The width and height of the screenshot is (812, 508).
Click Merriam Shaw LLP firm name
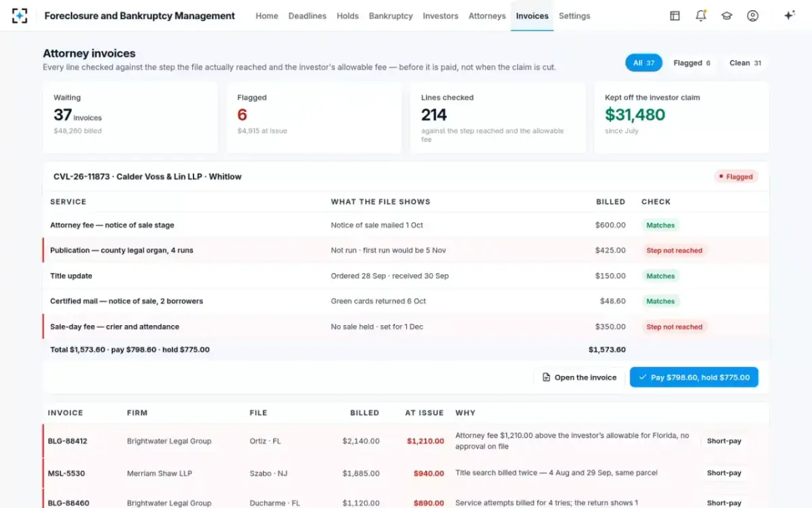(160, 473)
